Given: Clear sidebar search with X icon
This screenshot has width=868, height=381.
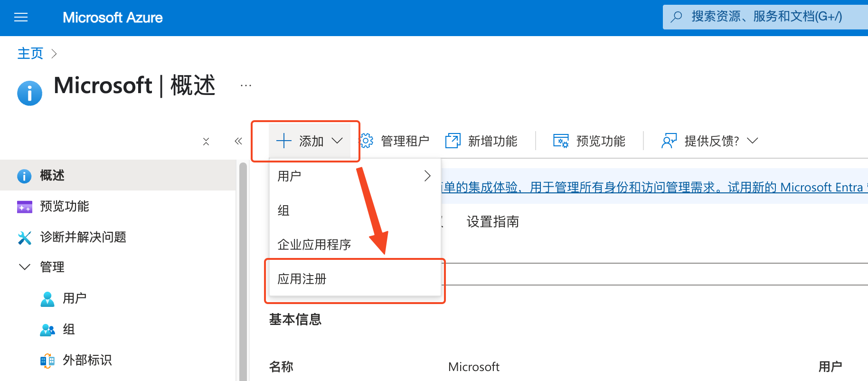Looking at the screenshot, I should tap(206, 142).
